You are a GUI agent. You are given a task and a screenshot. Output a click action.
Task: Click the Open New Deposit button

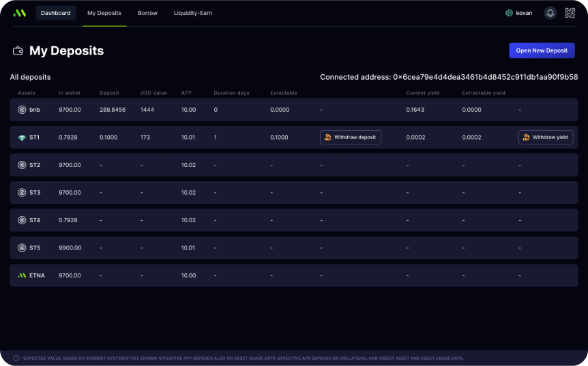(x=542, y=50)
